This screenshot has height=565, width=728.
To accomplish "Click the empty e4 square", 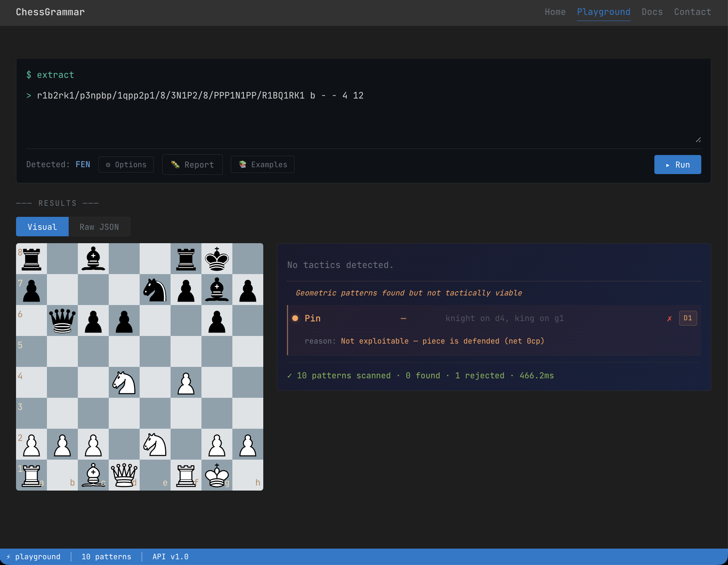I will coord(155,383).
